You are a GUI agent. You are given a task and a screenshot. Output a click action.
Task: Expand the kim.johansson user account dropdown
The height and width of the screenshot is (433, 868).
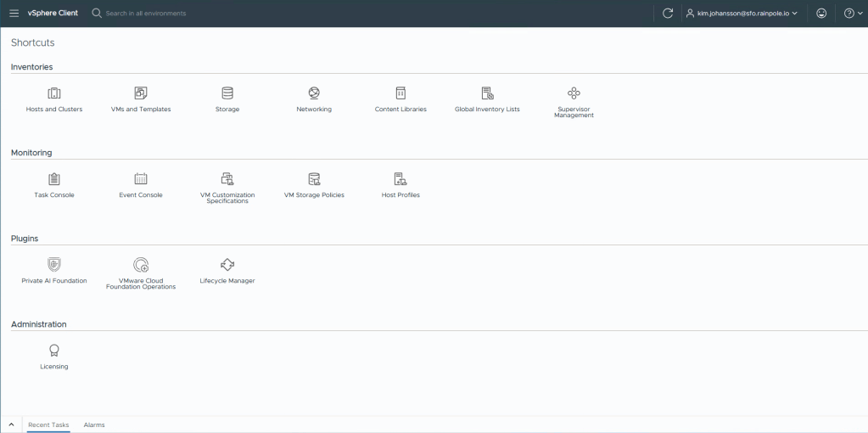(741, 14)
